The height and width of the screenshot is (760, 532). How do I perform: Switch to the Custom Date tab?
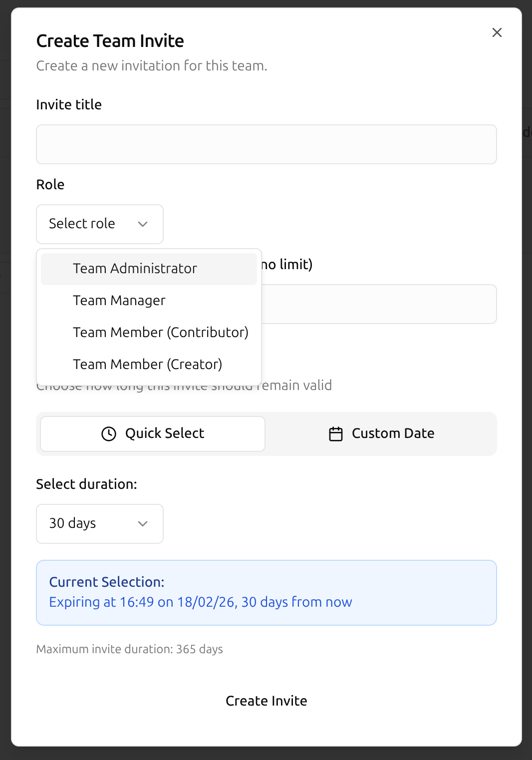(381, 433)
